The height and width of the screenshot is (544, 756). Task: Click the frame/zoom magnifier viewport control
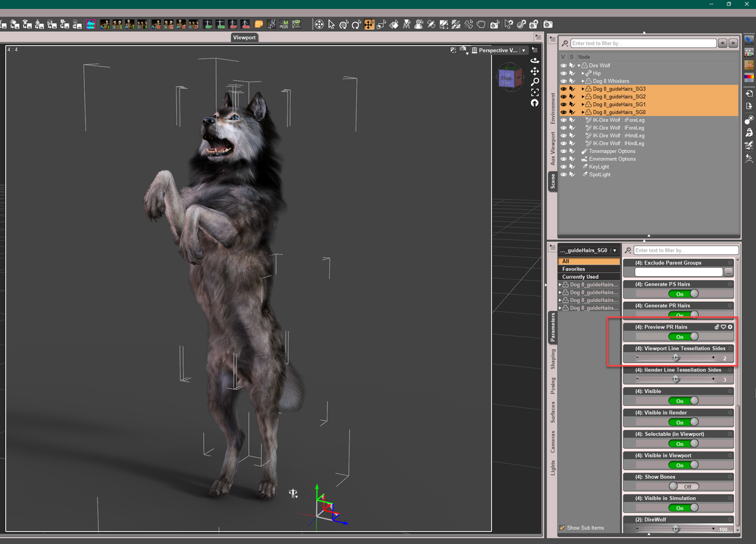[x=535, y=82]
